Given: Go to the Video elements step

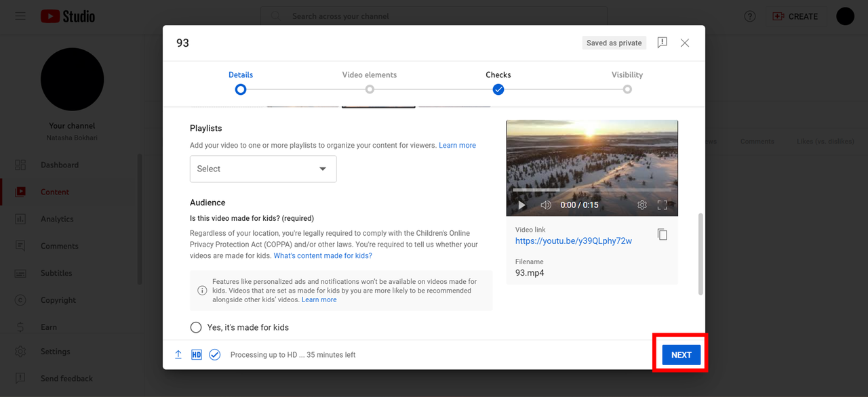Looking at the screenshot, I should coord(370,81).
